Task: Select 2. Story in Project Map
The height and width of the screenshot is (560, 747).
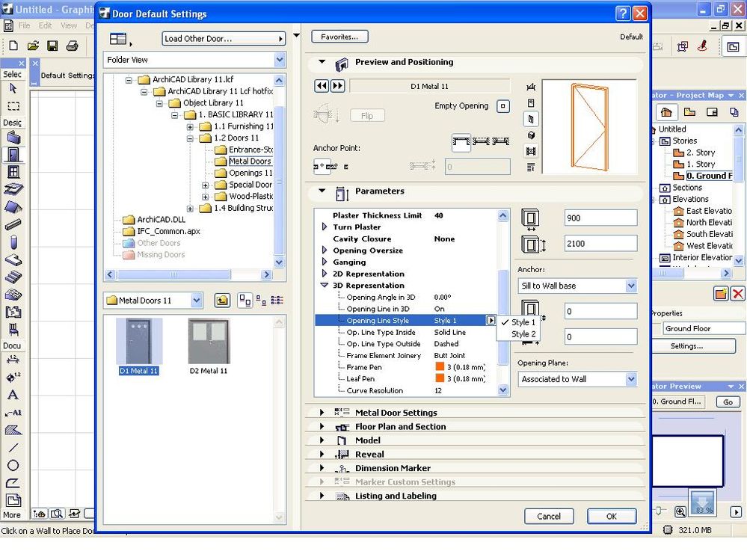Action: click(701, 153)
